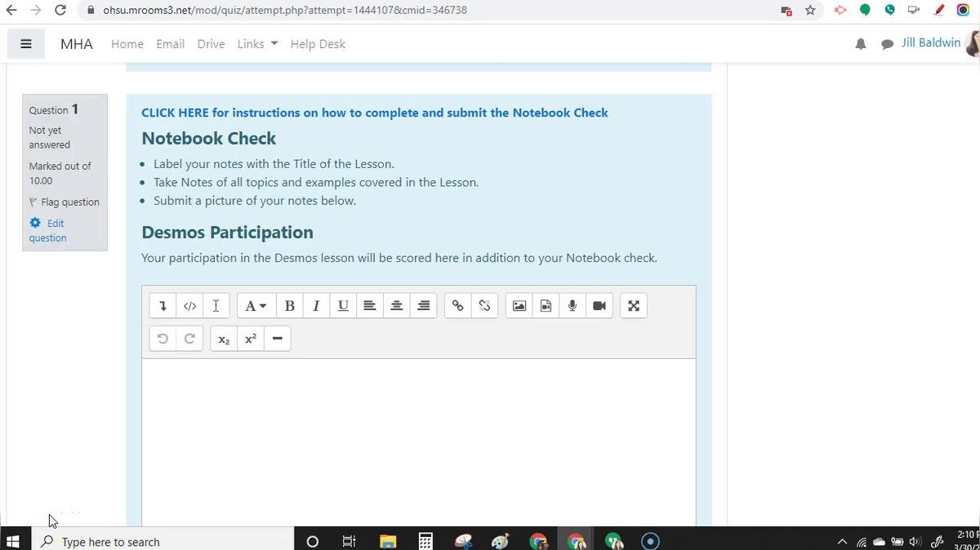
Task: Open the Help Desk nav item
Action: [x=318, y=44]
